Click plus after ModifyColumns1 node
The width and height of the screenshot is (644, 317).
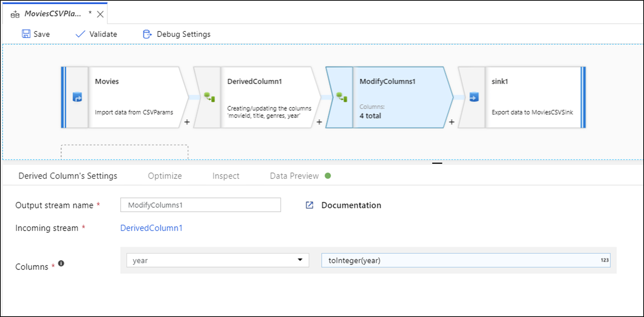click(451, 122)
